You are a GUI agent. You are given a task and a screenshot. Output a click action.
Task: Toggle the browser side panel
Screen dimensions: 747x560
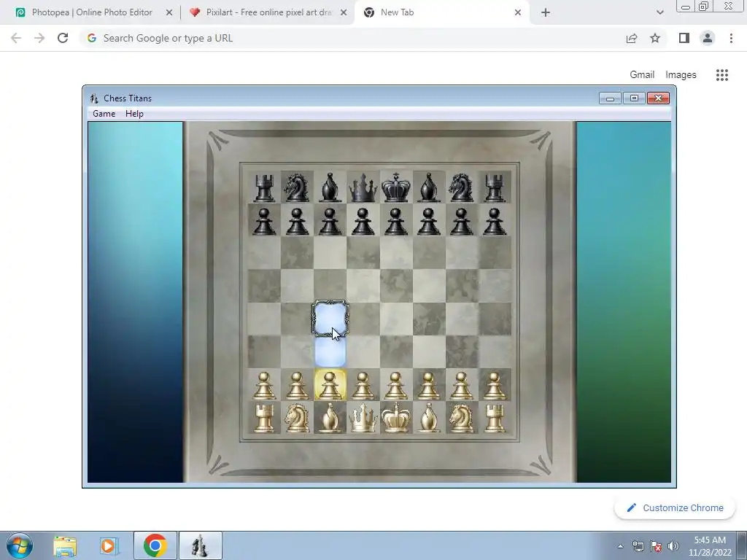click(x=684, y=38)
